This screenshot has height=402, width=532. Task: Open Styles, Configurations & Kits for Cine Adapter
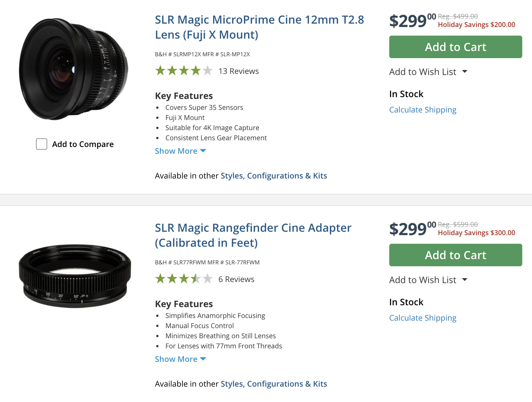pos(273,384)
